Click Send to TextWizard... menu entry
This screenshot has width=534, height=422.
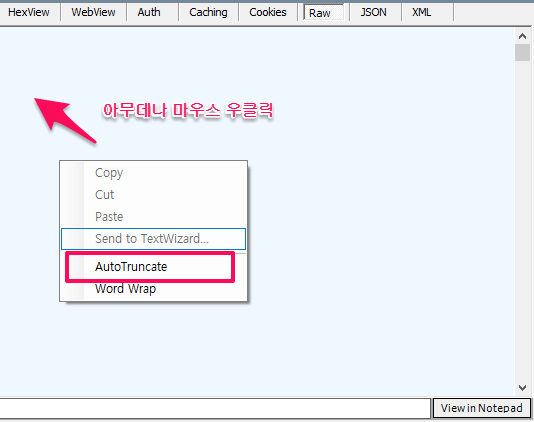153,239
